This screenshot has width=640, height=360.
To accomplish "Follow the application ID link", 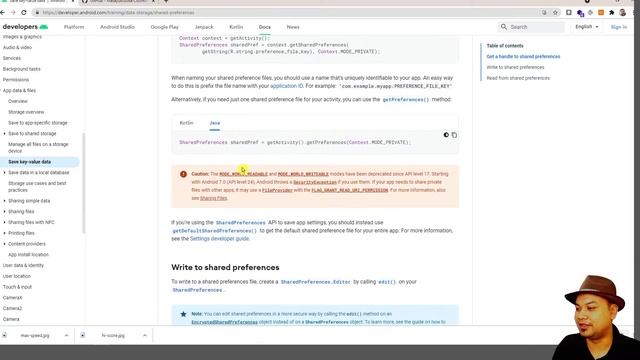I will click(287, 86).
